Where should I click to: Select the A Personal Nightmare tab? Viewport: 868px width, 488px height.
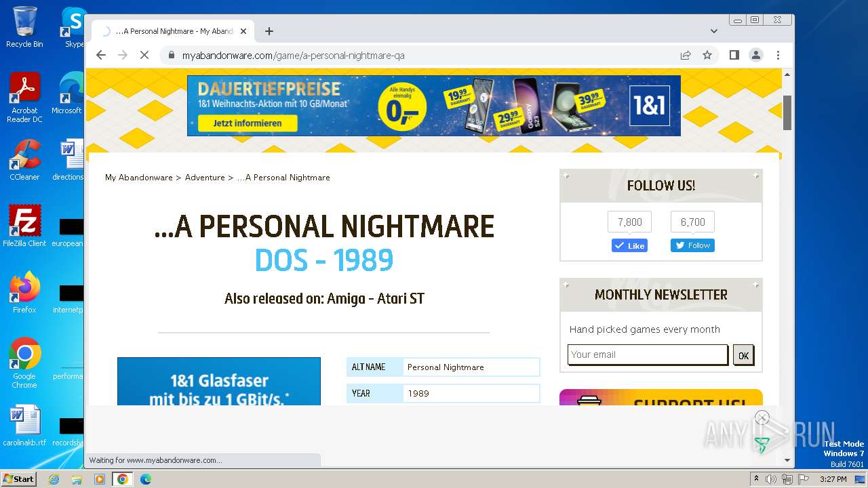[x=173, y=31]
